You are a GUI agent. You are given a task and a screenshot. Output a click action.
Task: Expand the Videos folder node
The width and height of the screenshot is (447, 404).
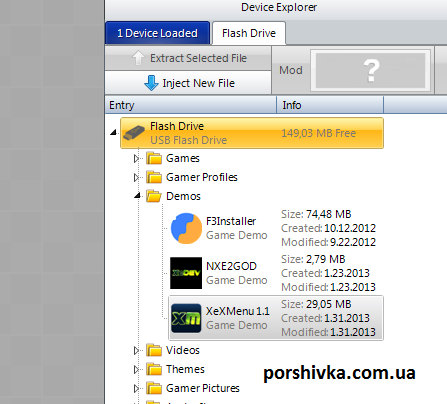(x=136, y=350)
